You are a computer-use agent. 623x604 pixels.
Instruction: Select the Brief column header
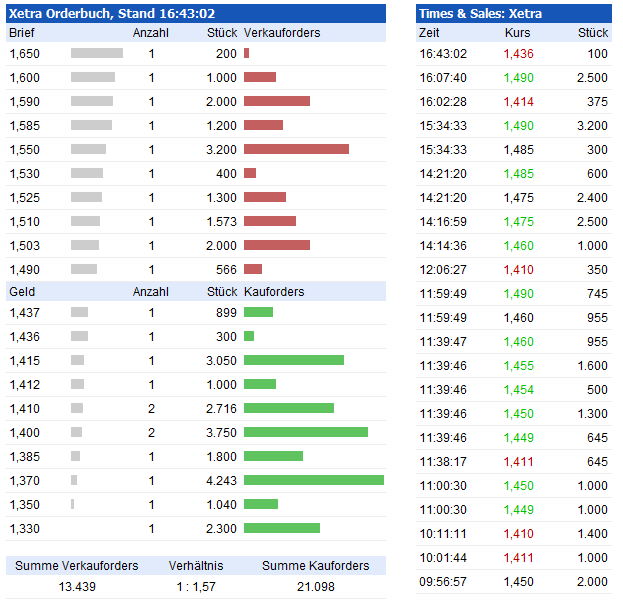(22, 33)
